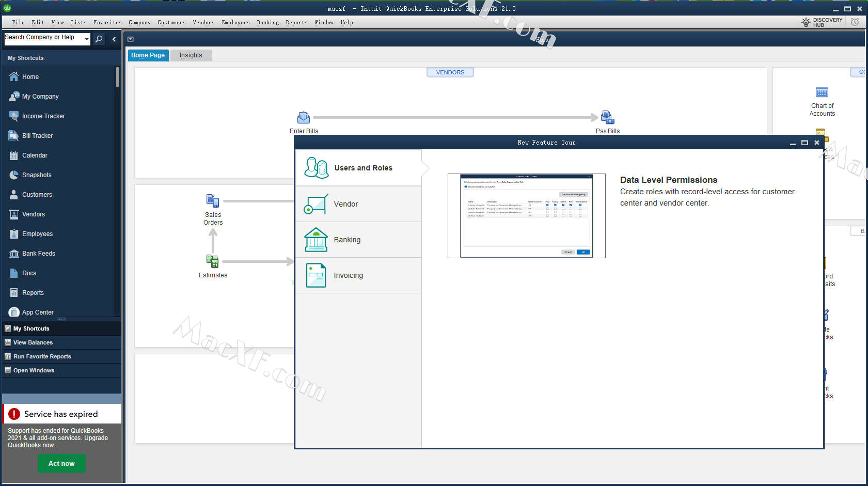Collapse the left shortcuts panel arrow
Viewport: 868px width, 486px height.
coord(114,39)
